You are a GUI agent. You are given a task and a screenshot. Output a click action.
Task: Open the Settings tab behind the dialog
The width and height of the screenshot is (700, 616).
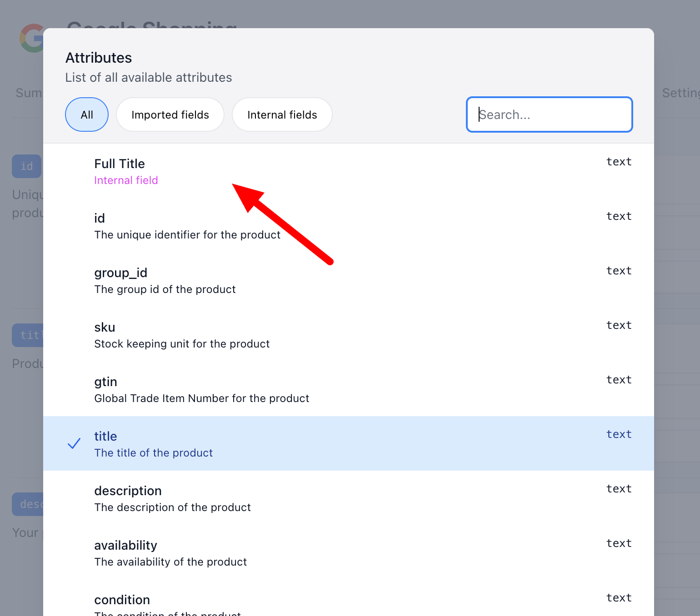point(681,93)
